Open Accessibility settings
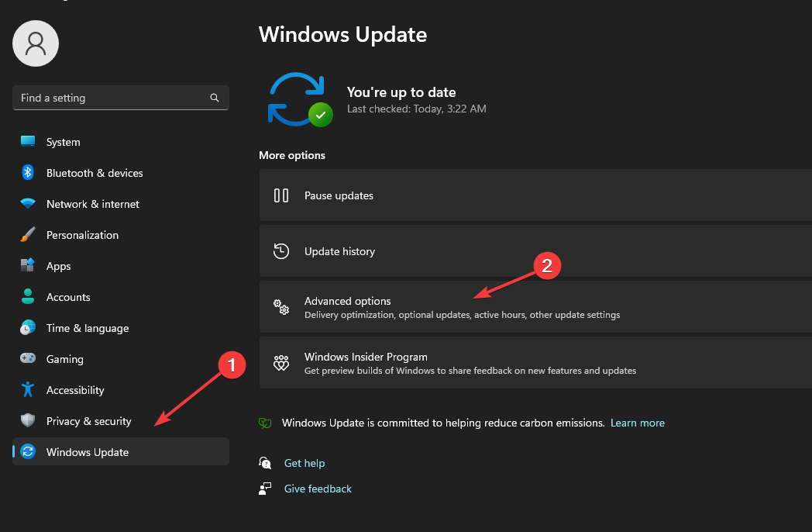 [121, 389]
